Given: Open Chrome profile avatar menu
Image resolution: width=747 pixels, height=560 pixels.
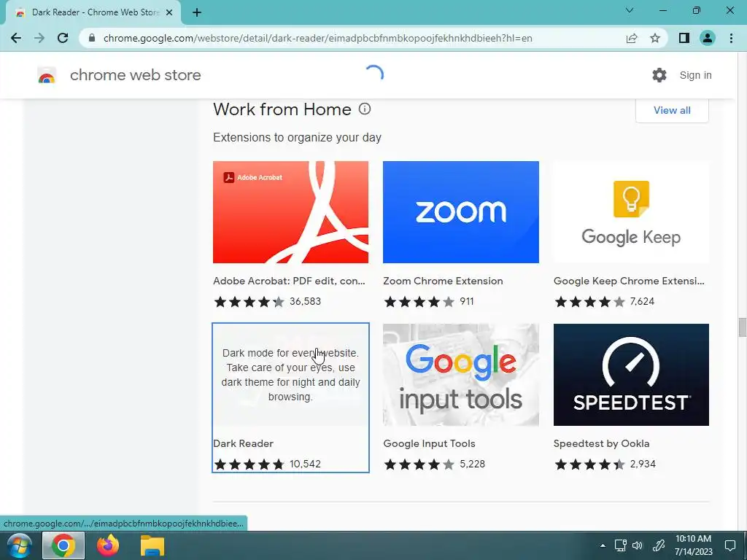Looking at the screenshot, I should [708, 38].
